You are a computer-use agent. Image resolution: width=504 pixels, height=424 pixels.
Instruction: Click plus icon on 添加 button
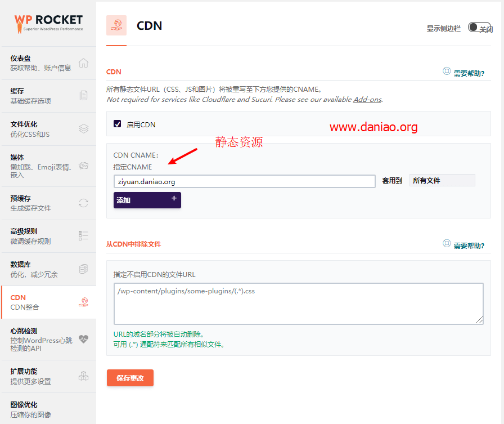[x=174, y=198]
